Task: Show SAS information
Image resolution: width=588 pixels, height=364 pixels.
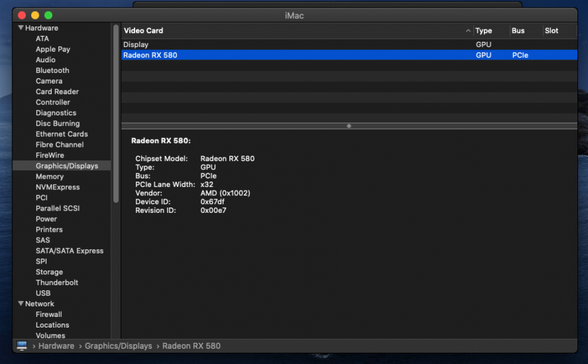Action: 43,241
